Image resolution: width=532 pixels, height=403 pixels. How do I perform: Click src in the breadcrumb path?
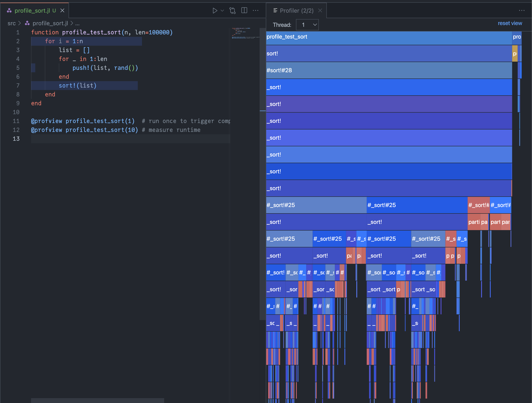[x=12, y=23]
